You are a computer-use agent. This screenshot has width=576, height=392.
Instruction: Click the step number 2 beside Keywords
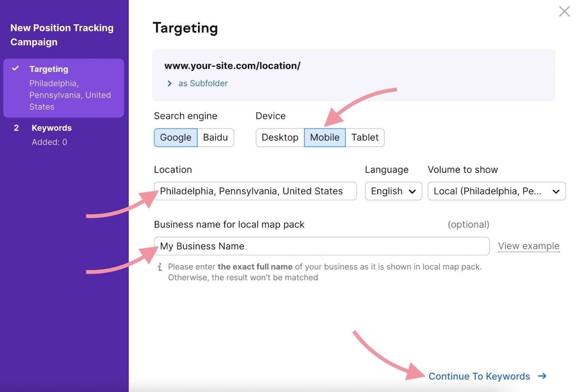tap(16, 128)
